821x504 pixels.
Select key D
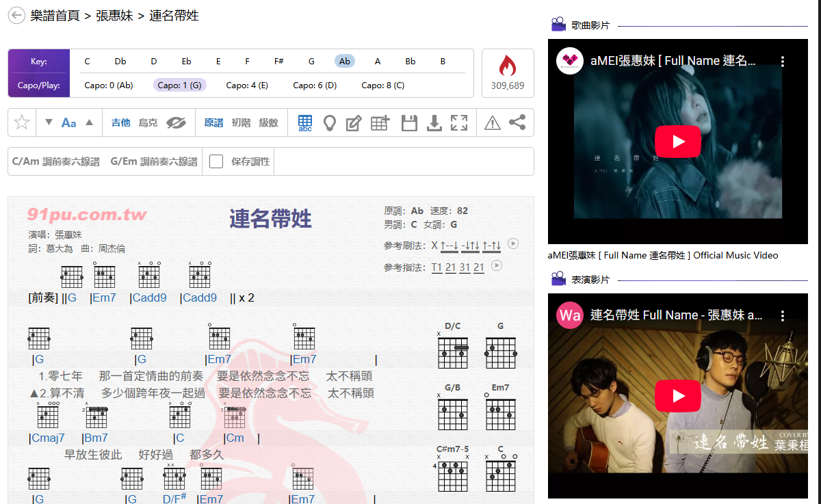pyautogui.click(x=154, y=62)
